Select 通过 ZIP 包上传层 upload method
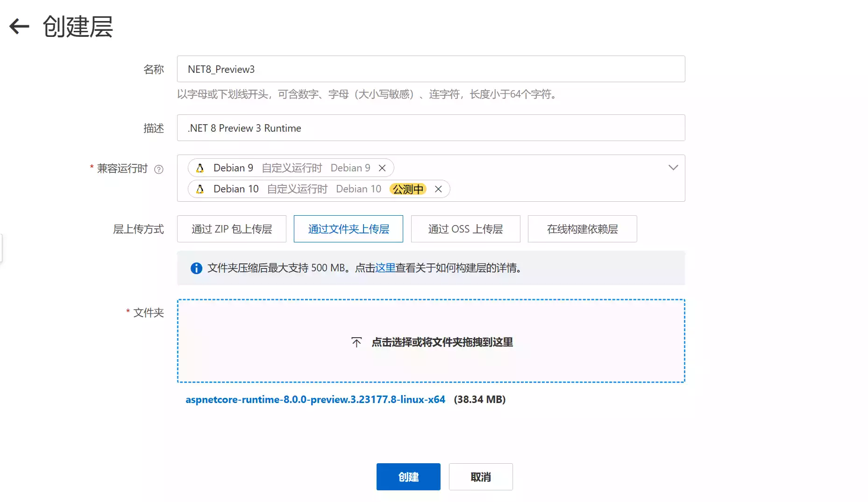Image resolution: width=868 pixels, height=502 pixels. point(232,229)
